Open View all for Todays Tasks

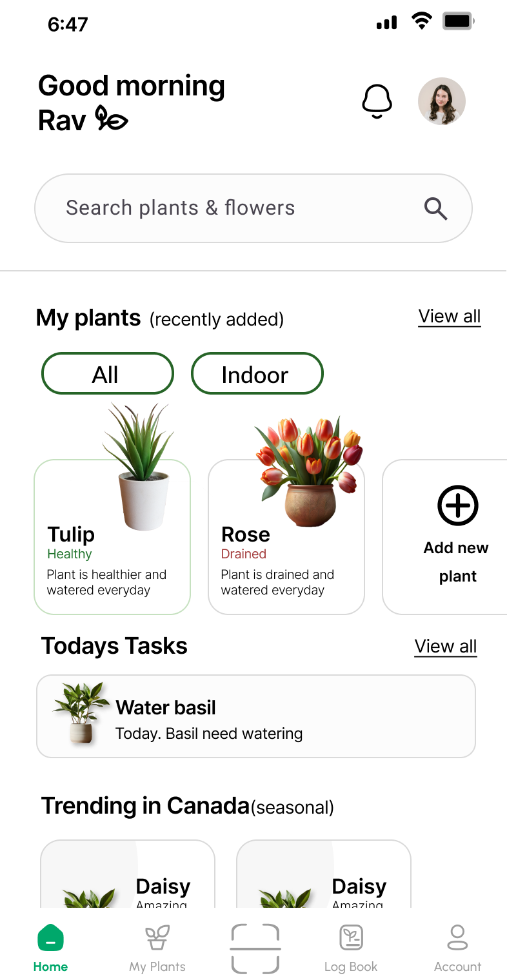point(446,647)
